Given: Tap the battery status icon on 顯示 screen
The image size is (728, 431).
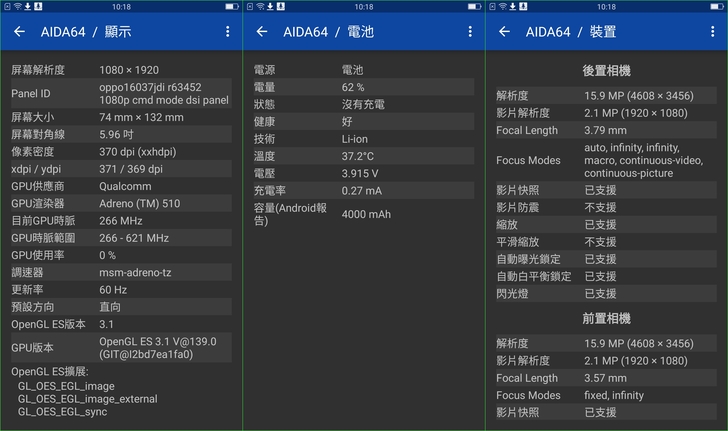Looking at the screenshot, I should click(x=232, y=7).
